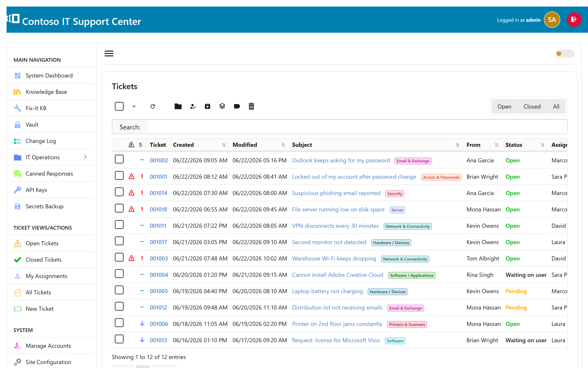
Task: Open 'VPN disconnects every 30 minutes' ticket
Action: 335,226
